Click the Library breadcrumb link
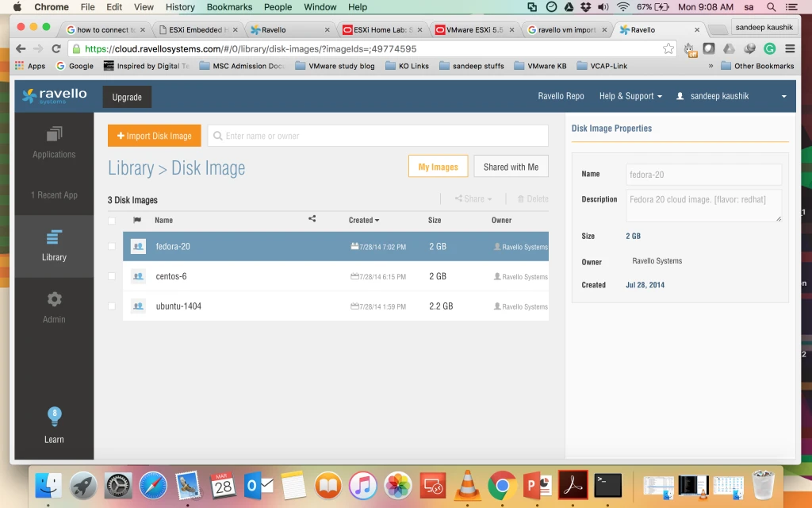Image resolution: width=812 pixels, height=508 pixels. [131, 168]
